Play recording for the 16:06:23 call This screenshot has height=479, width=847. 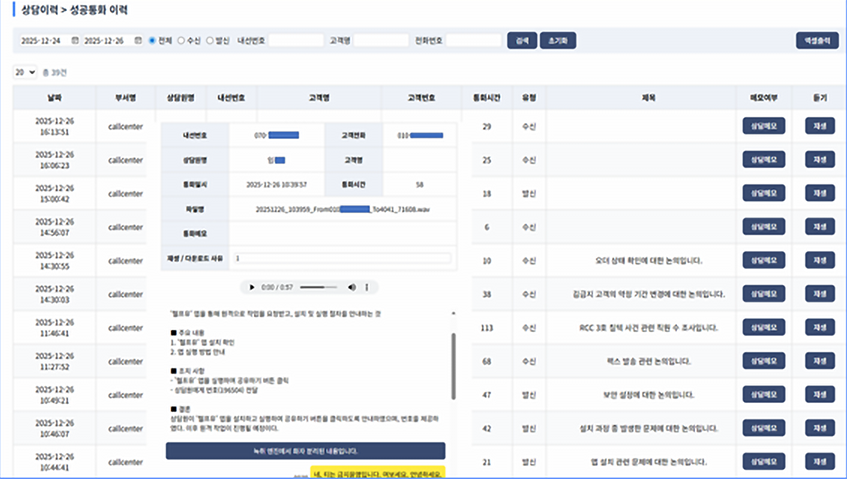[x=820, y=160]
